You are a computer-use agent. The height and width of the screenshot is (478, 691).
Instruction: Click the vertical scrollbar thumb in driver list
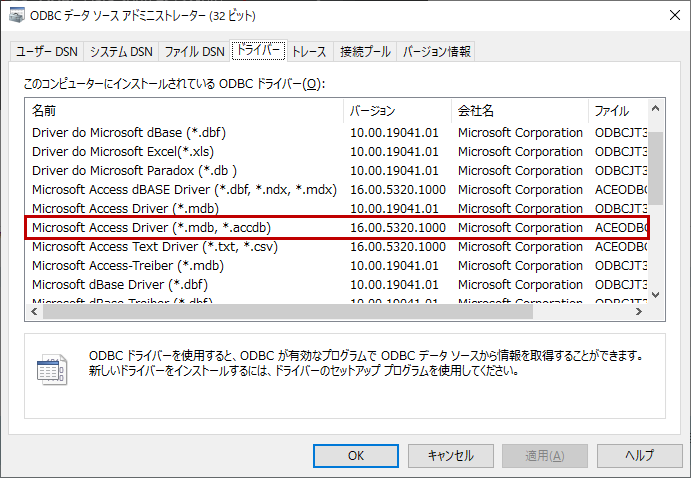point(655,168)
